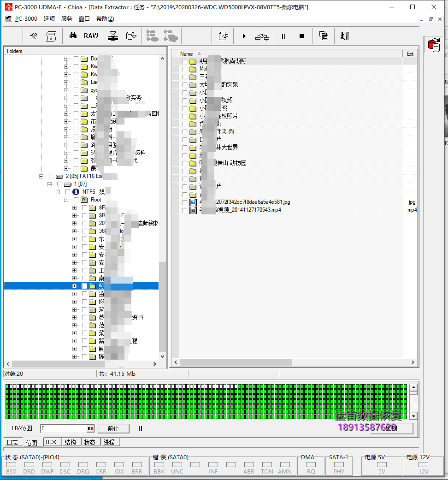Check the box for folder ending 林大世界

(184, 148)
